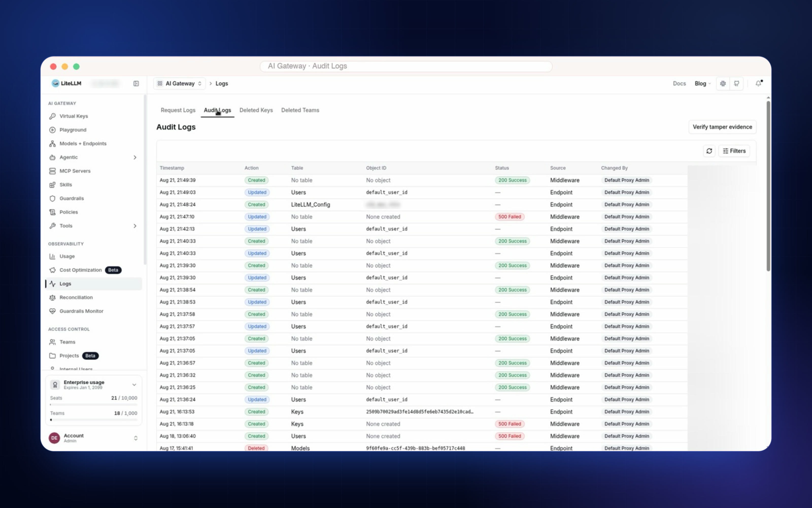Click the Deleted badge in Models row
This screenshot has width=812, height=508.
tap(256, 448)
